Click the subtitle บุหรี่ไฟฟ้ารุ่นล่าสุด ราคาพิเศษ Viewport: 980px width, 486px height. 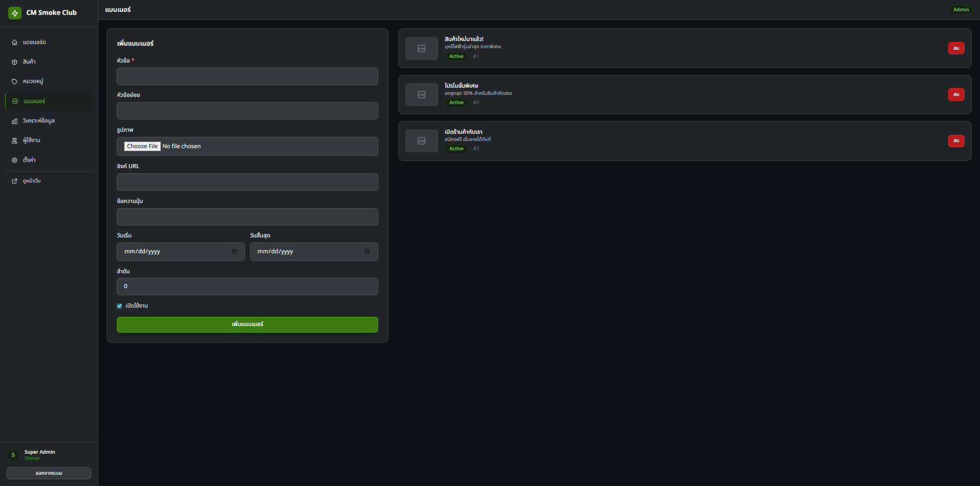coord(473,47)
